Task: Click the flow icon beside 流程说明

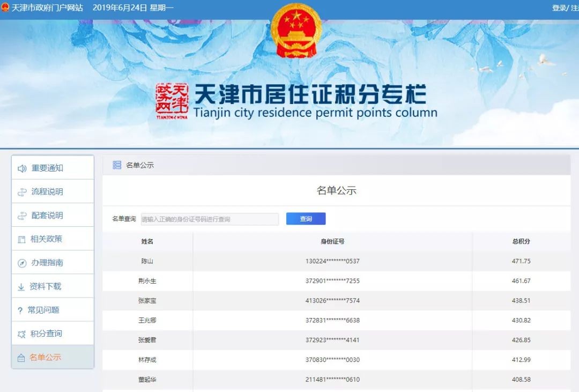Action: tap(22, 192)
